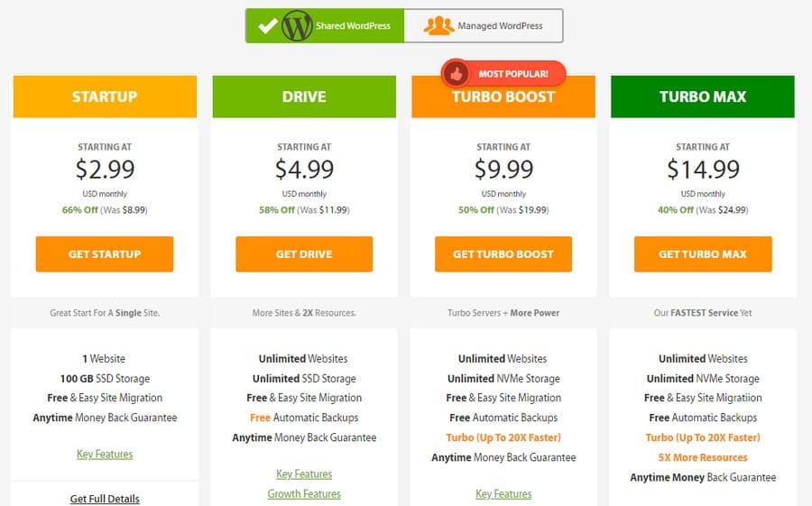This screenshot has height=506, width=812.
Task: Click the orange people group icon
Action: coord(438,25)
